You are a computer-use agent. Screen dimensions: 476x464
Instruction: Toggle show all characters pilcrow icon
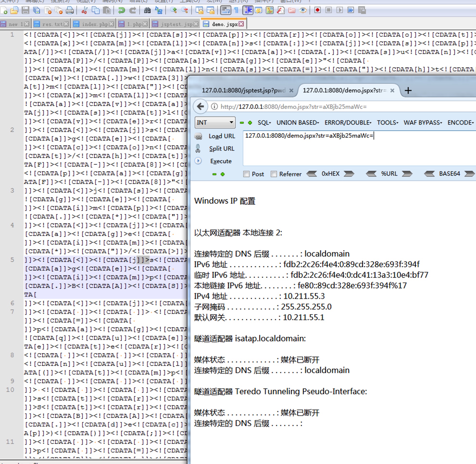point(236,10)
